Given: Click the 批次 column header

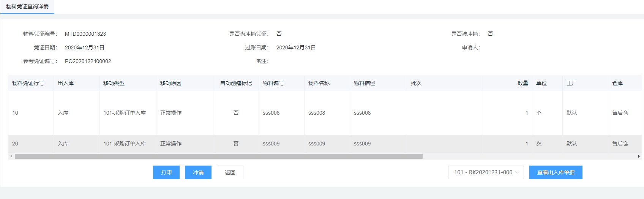Looking at the screenshot, I should click(x=416, y=83).
